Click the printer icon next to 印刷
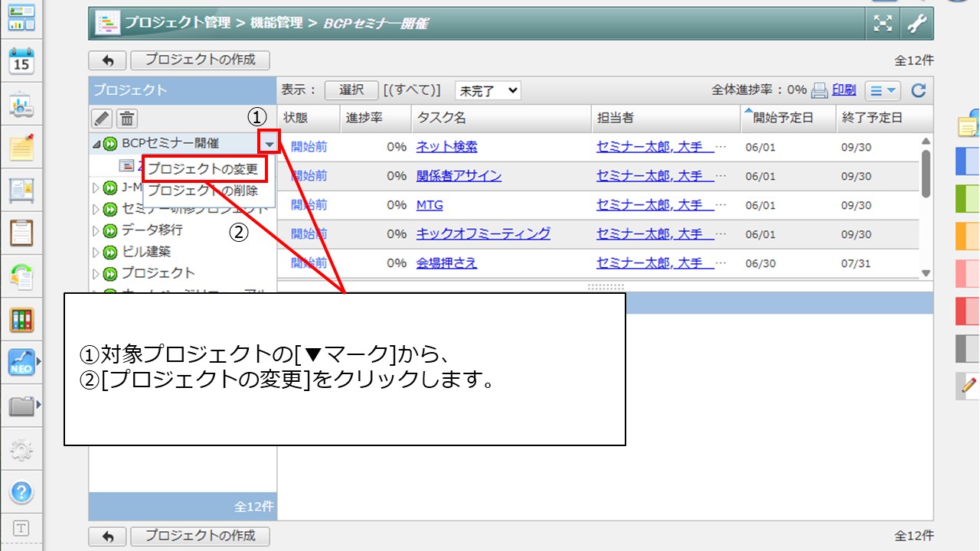The height and width of the screenshot is (551, 980). click(x=819, y=90)
